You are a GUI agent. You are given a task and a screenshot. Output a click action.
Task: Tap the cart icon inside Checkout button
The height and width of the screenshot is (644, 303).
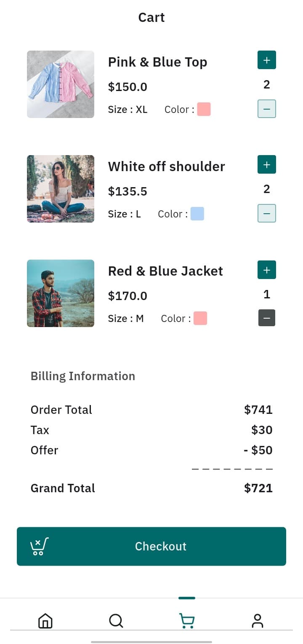39,546
